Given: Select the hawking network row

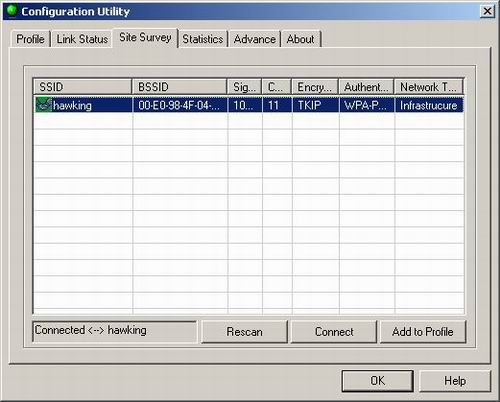Looking at the screenshot, I should pyautogui.click(x=249, y=105).
